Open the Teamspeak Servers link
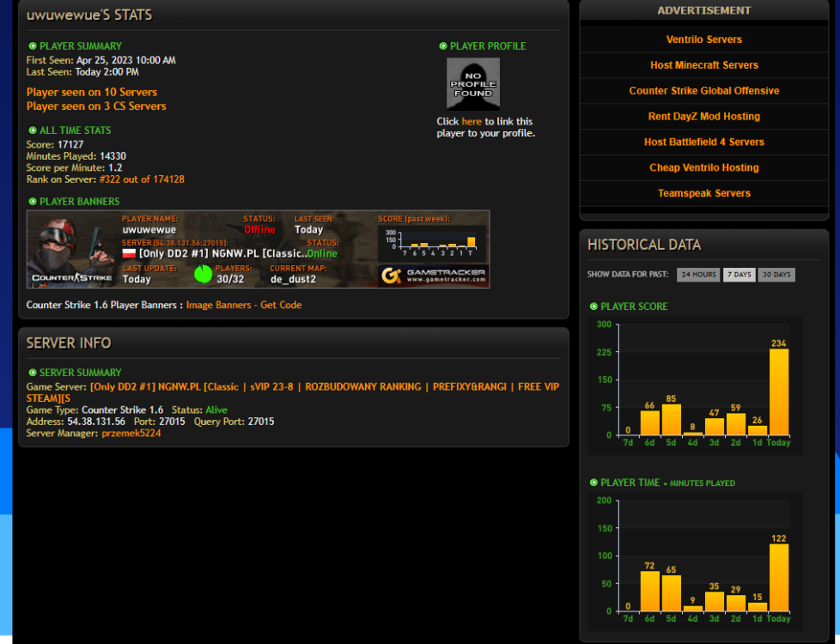 point(704,193)
